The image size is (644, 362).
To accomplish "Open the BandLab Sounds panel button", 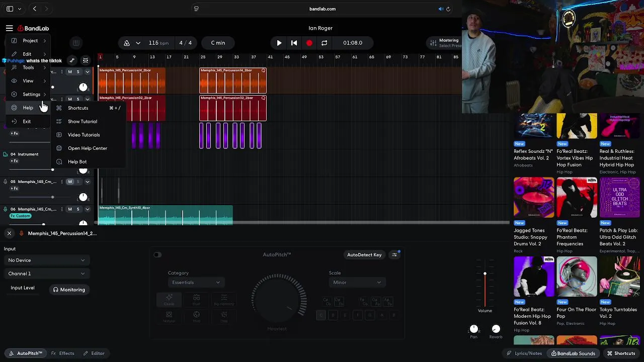I will (573, 353).
